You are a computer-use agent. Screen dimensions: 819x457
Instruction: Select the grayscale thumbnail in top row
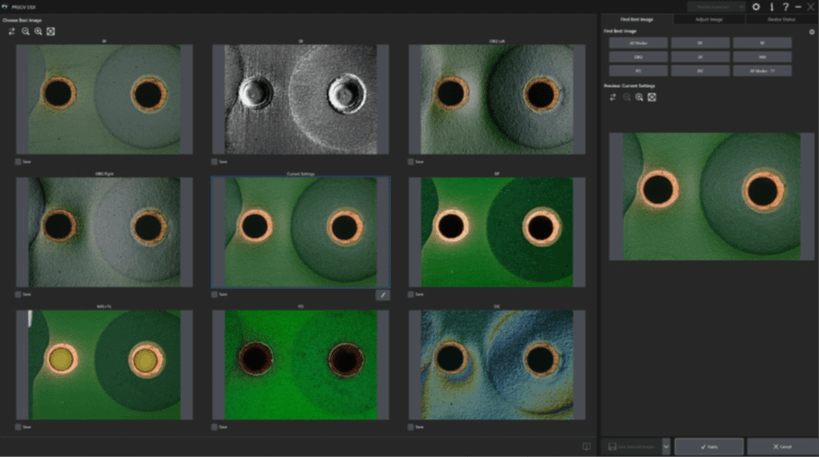[300, 98]
